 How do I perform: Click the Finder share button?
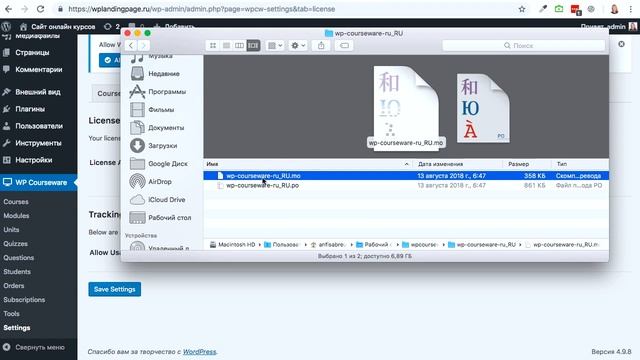321,45
